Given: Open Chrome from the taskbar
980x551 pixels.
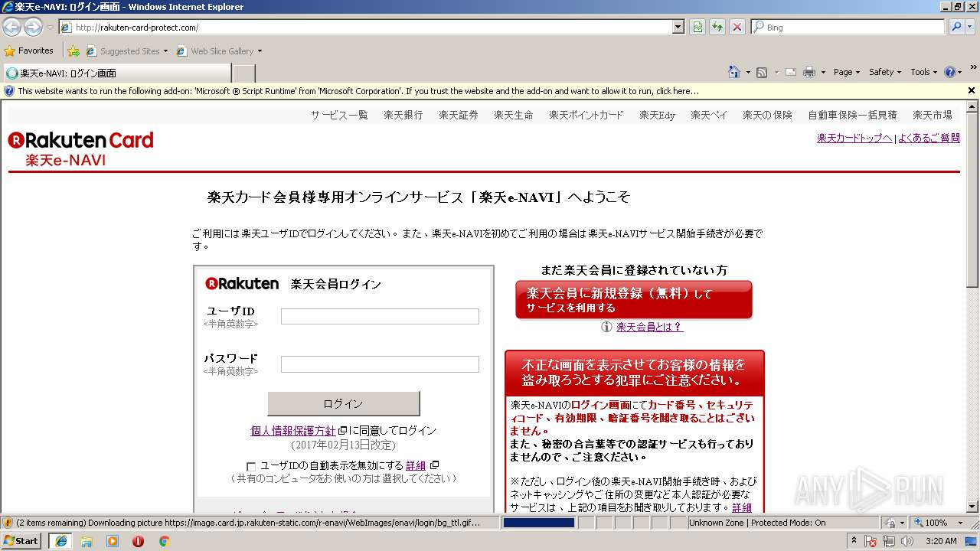Looking at the screenshot, I should click(164, 540).
